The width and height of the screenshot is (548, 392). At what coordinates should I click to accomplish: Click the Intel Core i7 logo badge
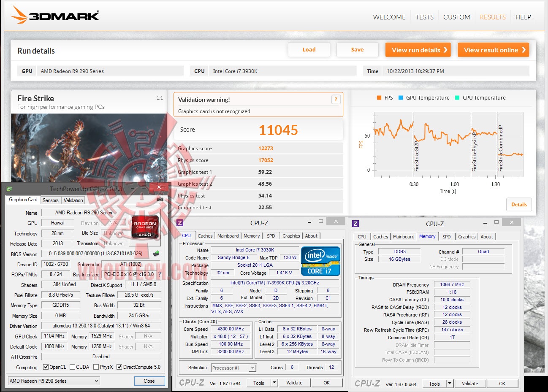(x=320, y=261)
